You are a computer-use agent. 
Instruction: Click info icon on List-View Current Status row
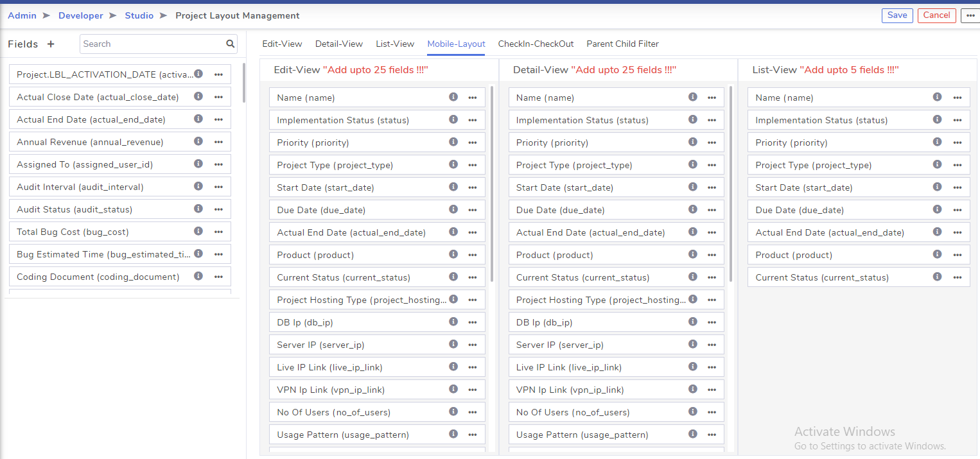[938, 277]
